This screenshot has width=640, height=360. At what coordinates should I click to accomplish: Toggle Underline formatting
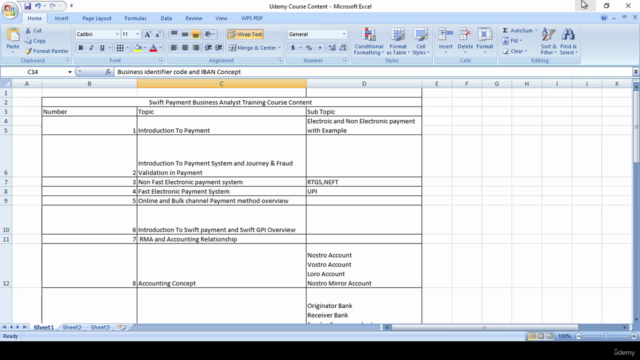pos(102,48)
